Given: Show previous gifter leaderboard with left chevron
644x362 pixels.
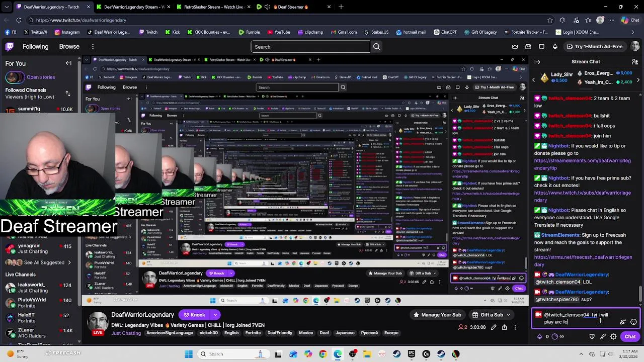Looking at the screenshot, I should point(534,79).
